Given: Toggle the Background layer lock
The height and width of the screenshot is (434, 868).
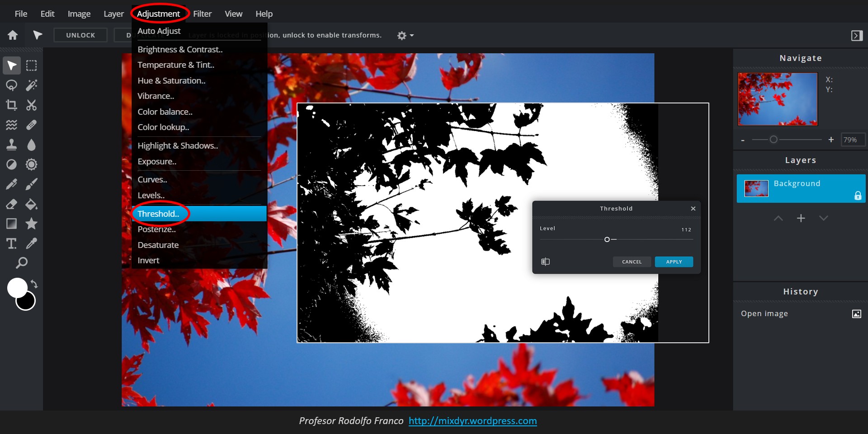Looking at the screenshot, I should pyautogui.click(x=858, y=196).
